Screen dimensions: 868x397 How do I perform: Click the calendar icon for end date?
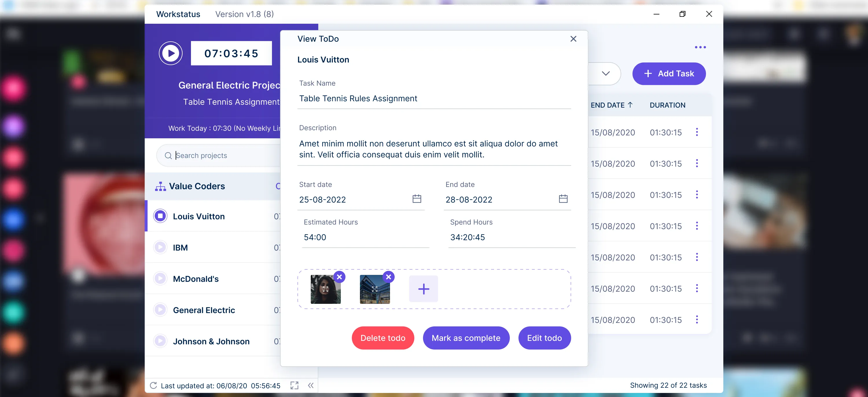tap(564, 199)
